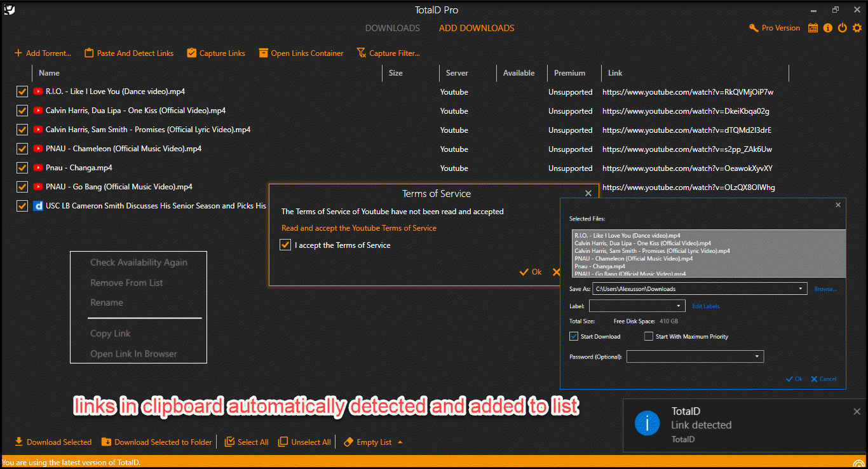
Task: Dismiss the Link detected notification
Action: 857,412
